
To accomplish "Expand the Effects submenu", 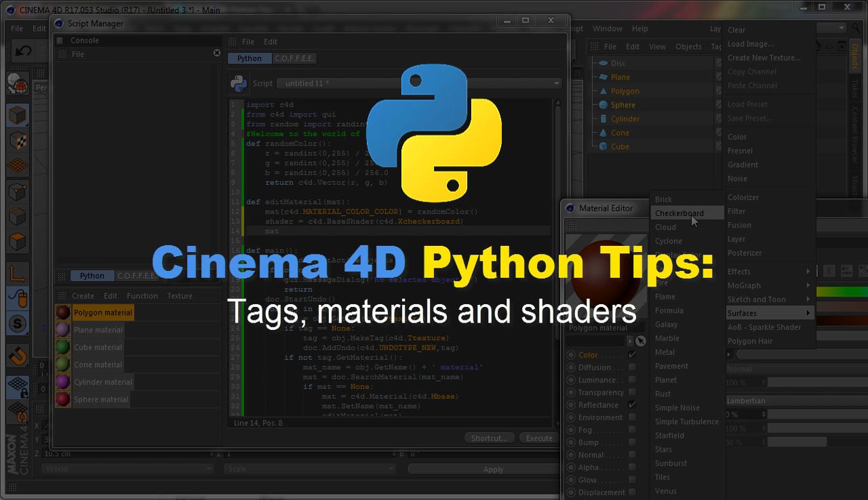I will (768, 272).
